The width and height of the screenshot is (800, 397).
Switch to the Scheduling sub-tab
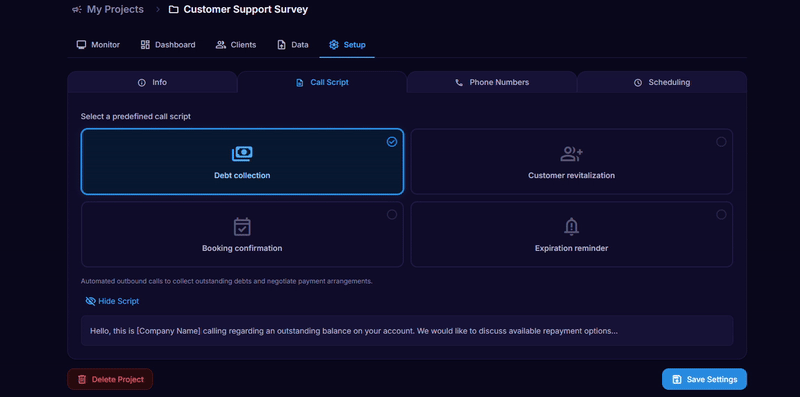click(662, 82)
